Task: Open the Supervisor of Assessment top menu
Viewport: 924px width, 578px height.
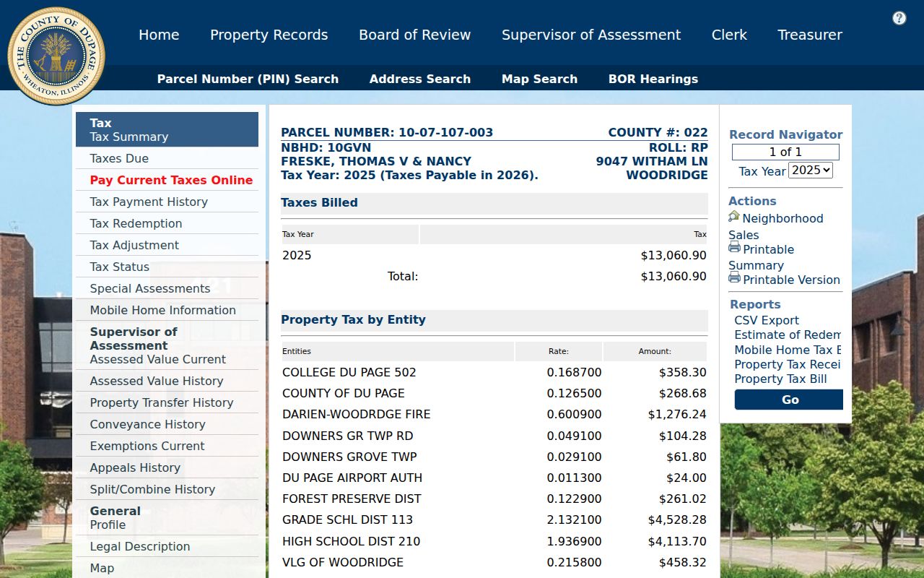Action: point(591,35)
